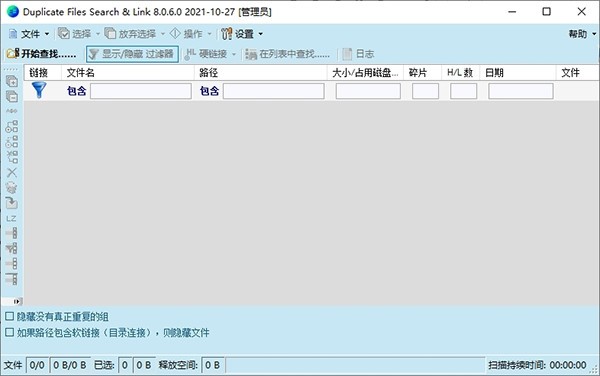Open the Help (帮助) dropdown arrow
Screen dimensions: 600x376
click(x=594, y=34)
